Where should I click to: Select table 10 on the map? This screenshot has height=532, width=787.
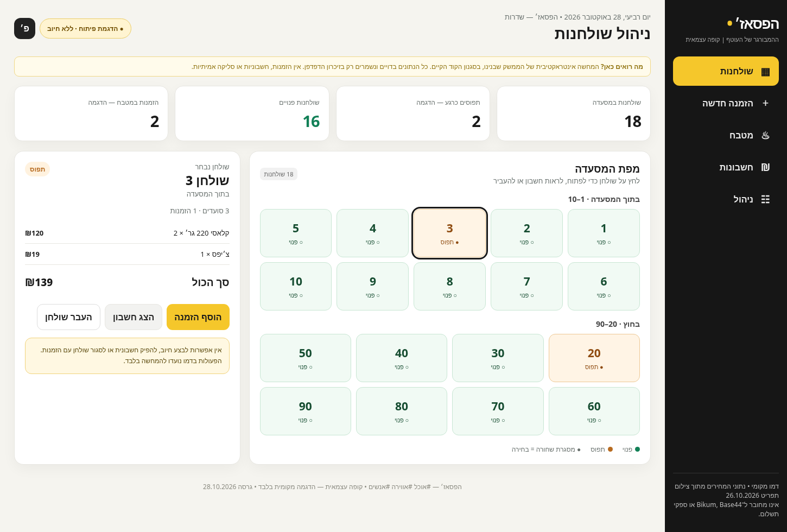click(296, 287)
